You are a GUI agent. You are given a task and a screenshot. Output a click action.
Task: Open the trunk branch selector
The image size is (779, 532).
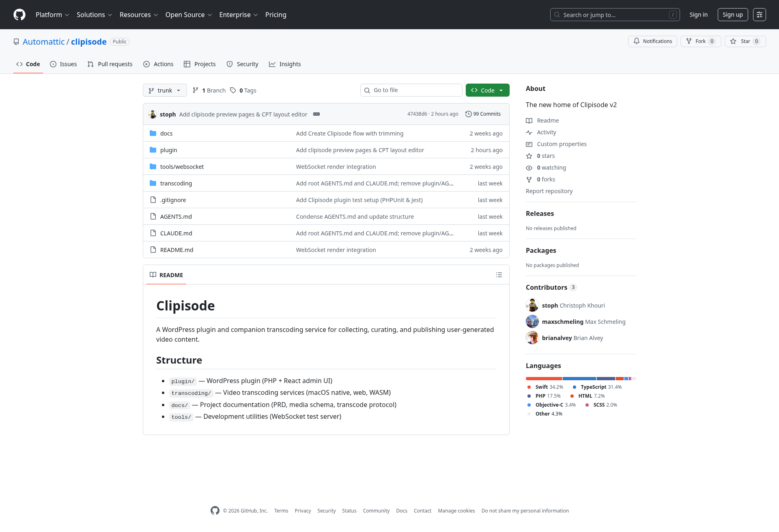click(165, 90)
